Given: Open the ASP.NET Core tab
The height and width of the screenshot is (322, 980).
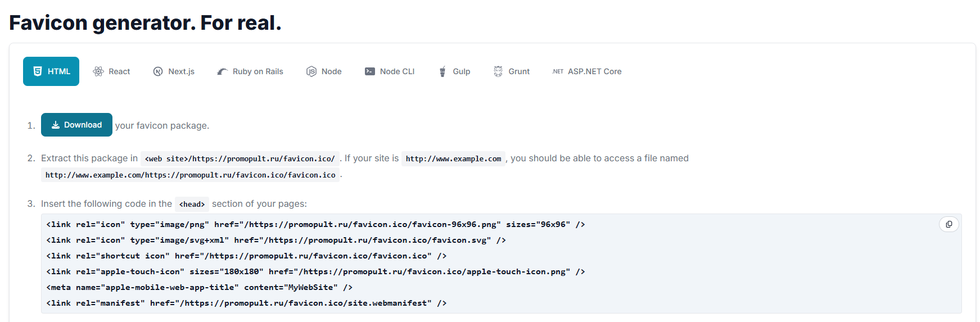Looking at the screenshot, I should 587,71.
